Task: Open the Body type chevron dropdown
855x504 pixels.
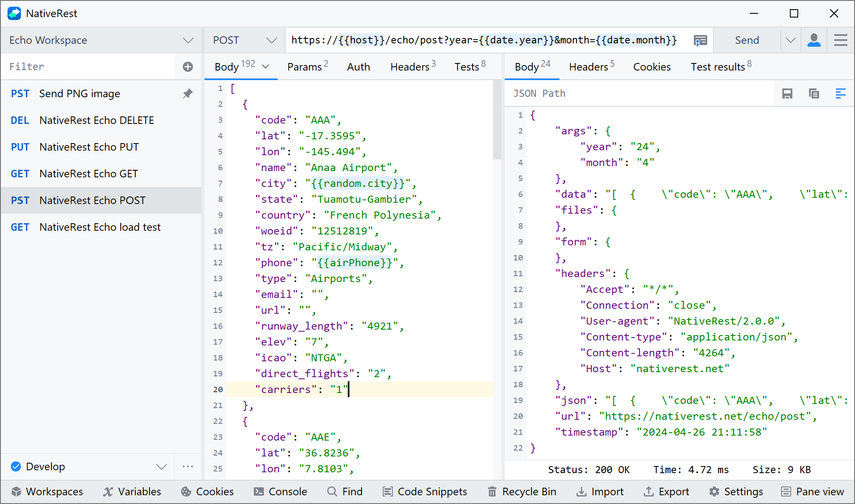Action: [266, 67]
